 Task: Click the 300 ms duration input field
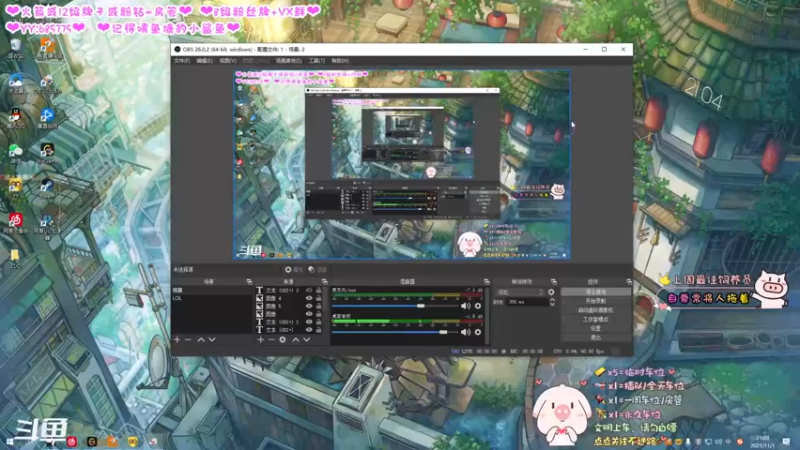coord(527,302)
